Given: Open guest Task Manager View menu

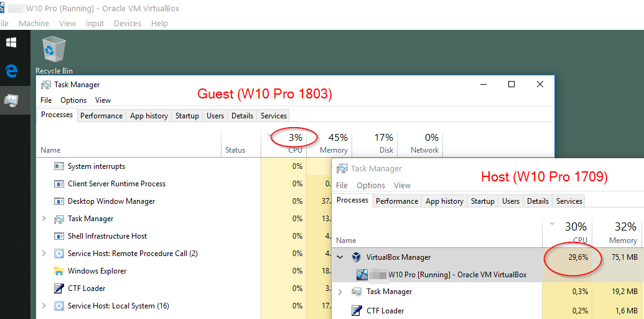Looking at the screenshot, I should click(x=103, y=100).
